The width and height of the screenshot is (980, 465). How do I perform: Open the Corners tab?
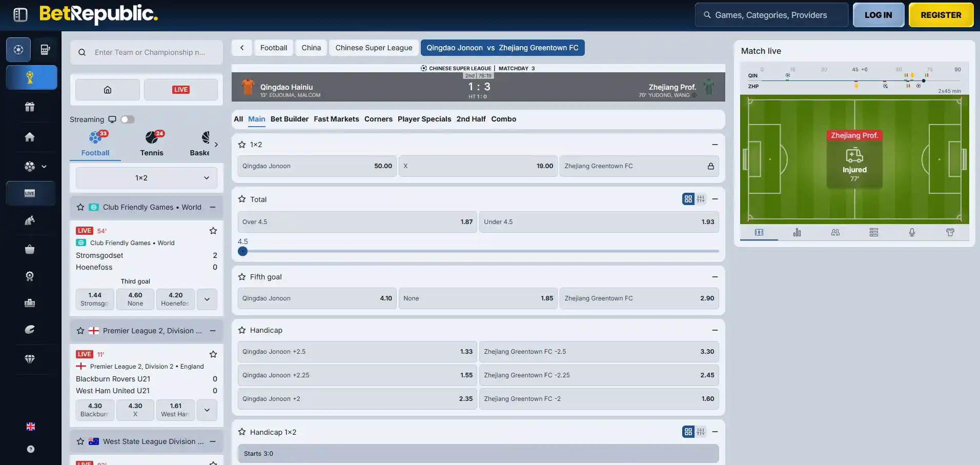(x=378, y=119)
